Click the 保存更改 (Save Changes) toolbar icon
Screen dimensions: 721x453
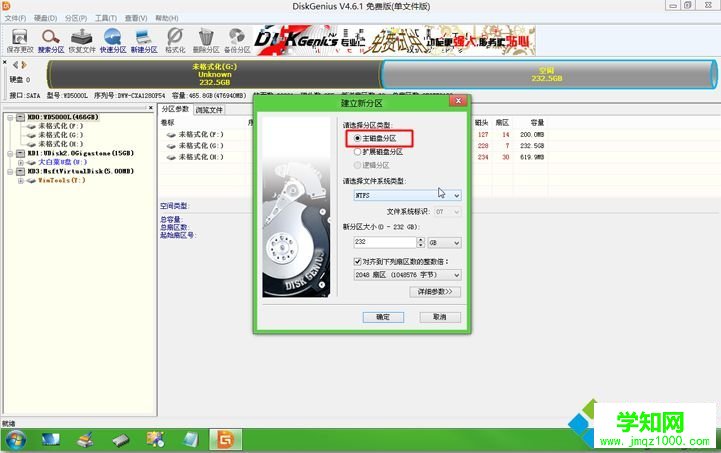coord(20,40)
